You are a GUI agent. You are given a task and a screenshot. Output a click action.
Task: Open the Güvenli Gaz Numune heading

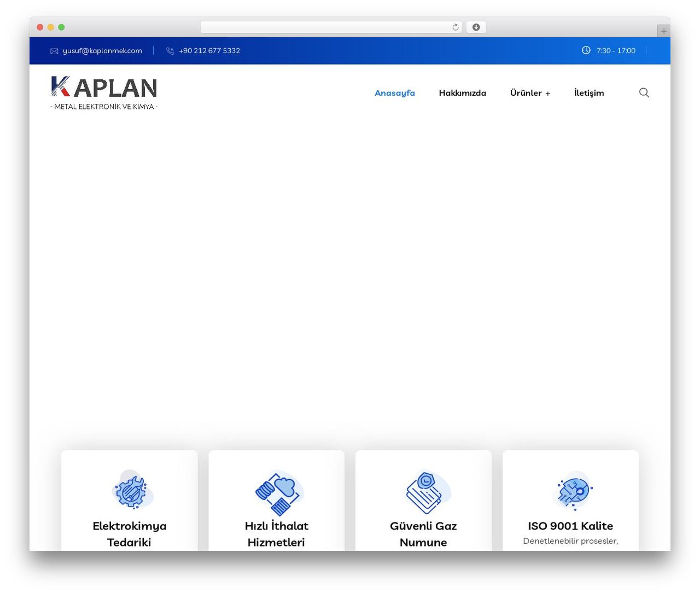click(423, 534)
